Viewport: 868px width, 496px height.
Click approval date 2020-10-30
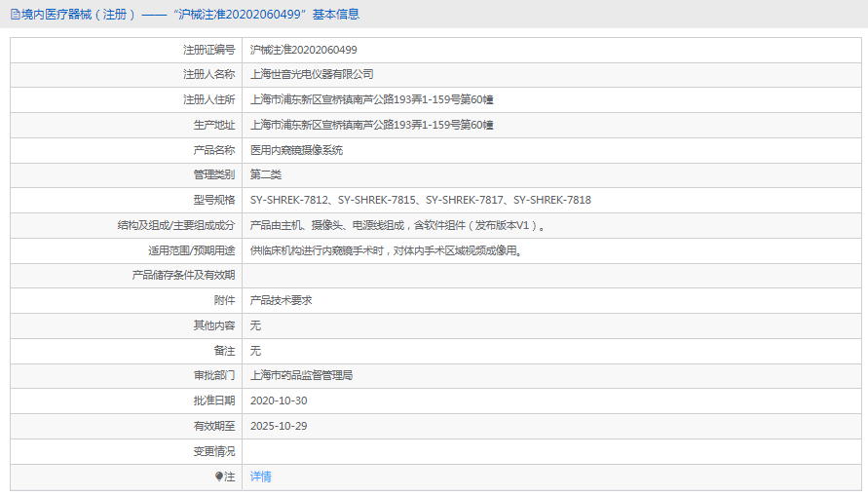coord(279,401)
